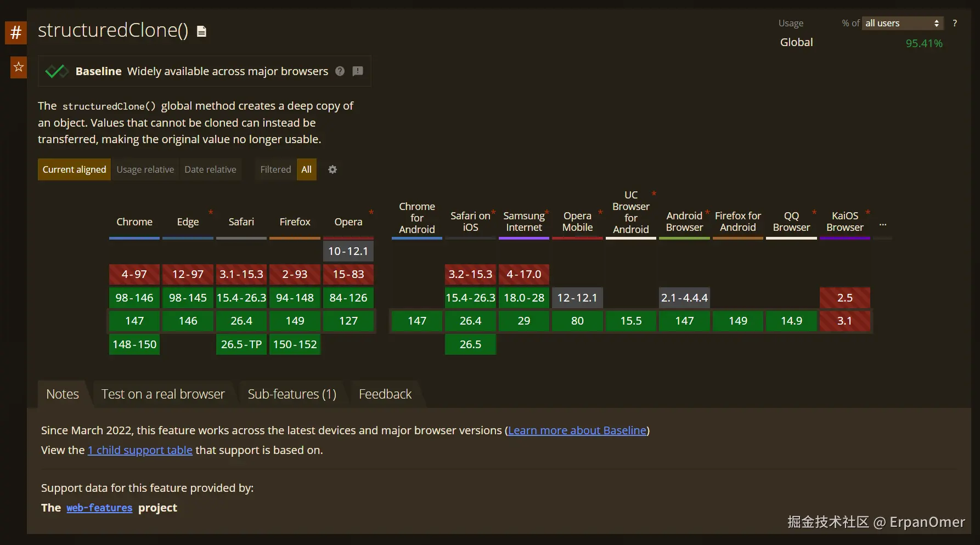Select Firefox versions 2-93 cell
This screenshot has height=545, width=980.
(295, 274)
